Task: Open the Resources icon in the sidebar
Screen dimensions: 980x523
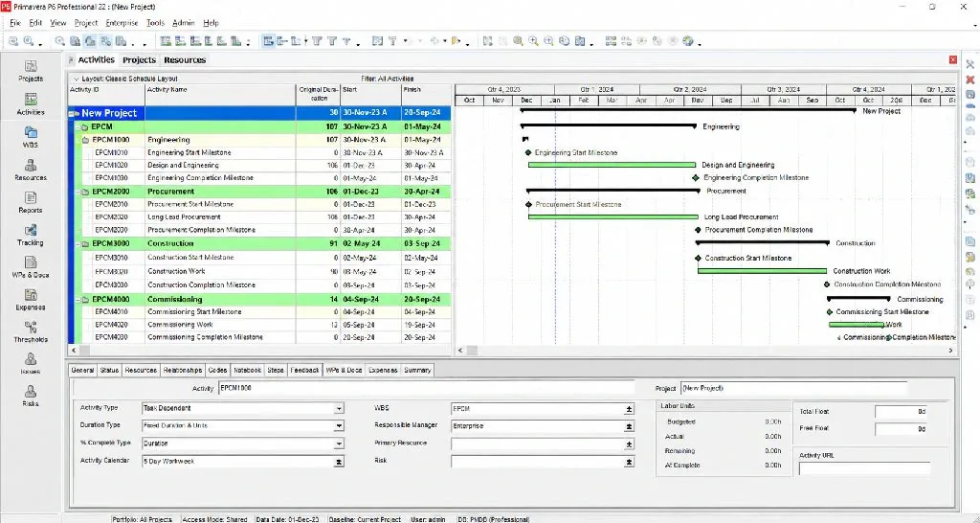Action: (x=31, y=170)
